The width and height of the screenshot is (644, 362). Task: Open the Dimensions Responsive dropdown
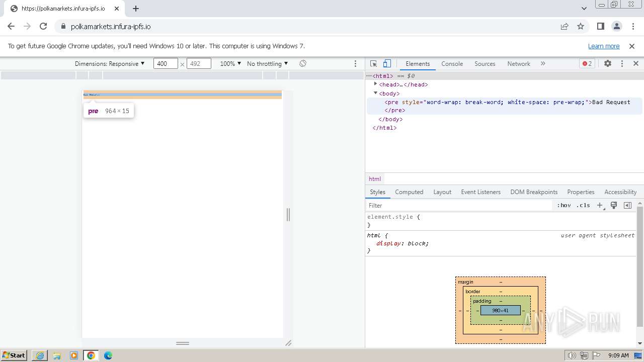(110, 63)
